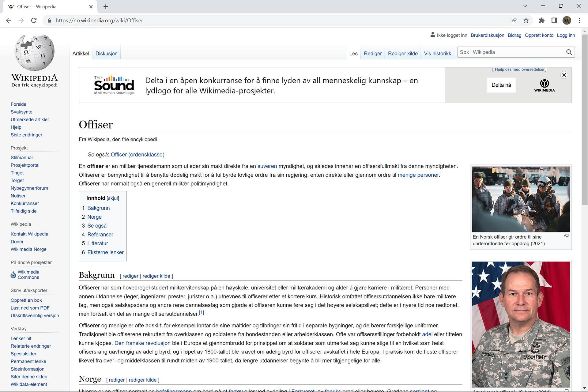Click Last ned som PDF link
Screen dimensions: 588x392
[30, 308]
